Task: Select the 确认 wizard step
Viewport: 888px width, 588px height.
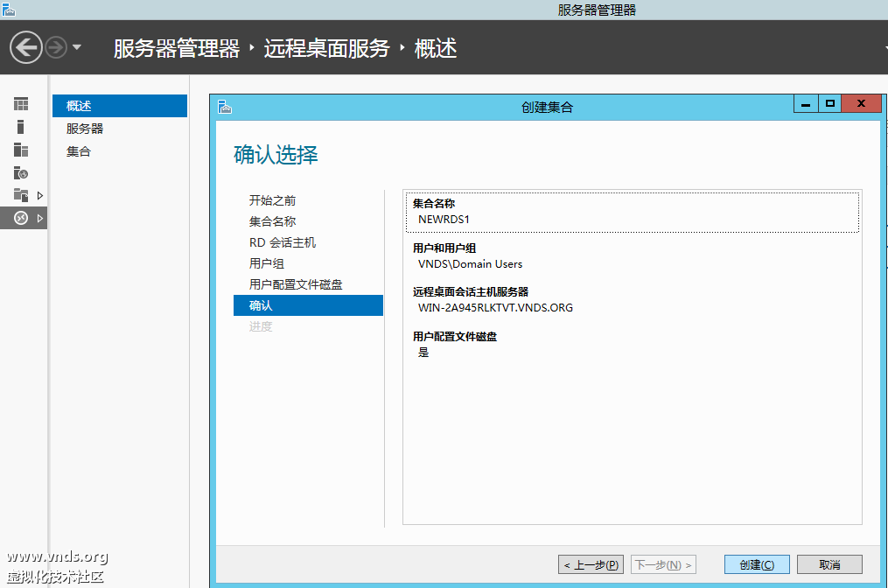Action: tap(308, 305)
